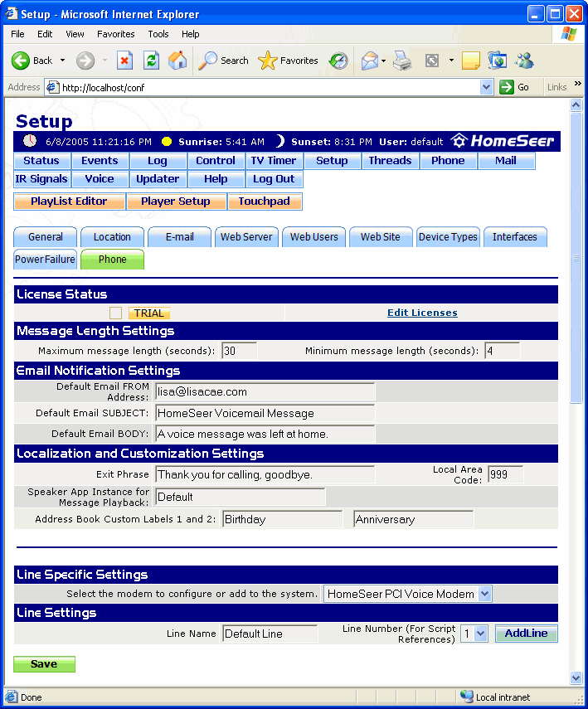Expand the address bar URL dropdown
The height and width of the screenshot is (709, 588).
pos(486,87)
